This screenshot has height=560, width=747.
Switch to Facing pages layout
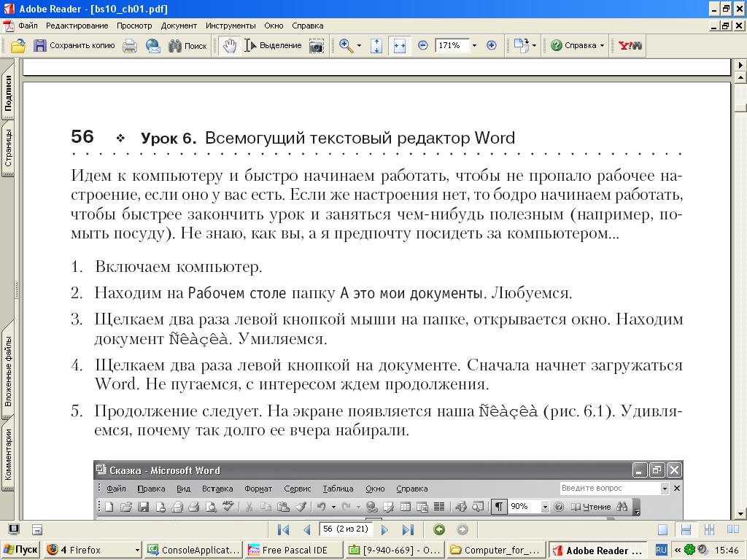pyautogui.click(x=732, y=530)
